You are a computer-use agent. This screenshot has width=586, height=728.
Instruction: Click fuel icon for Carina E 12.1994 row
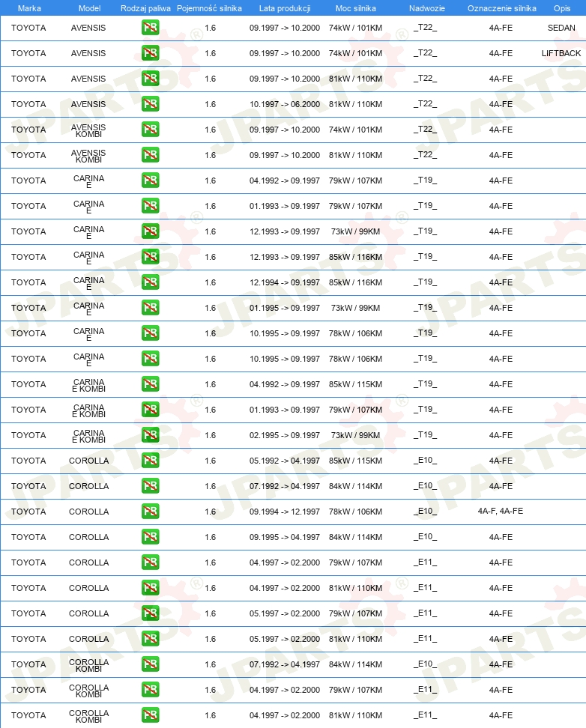[x=150, y=282]
